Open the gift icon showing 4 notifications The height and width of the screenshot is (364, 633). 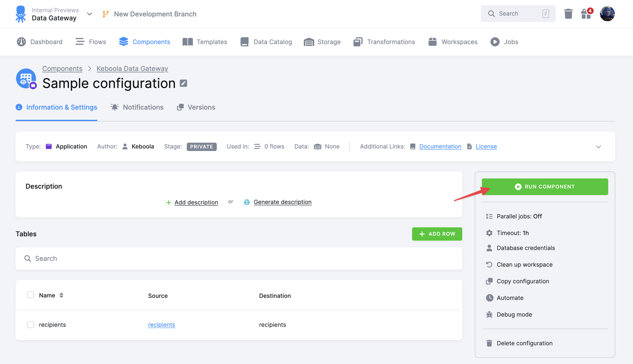[x=586, y=14]
